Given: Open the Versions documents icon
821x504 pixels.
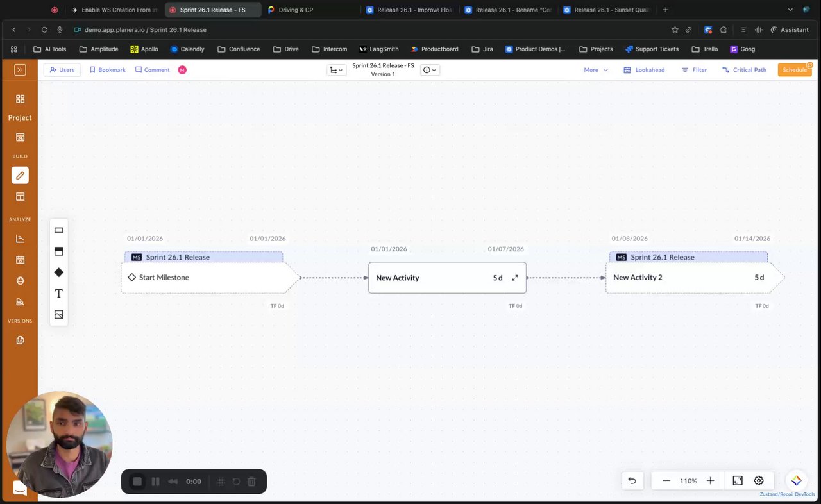Looking at the screenshot, I should 20,340.
